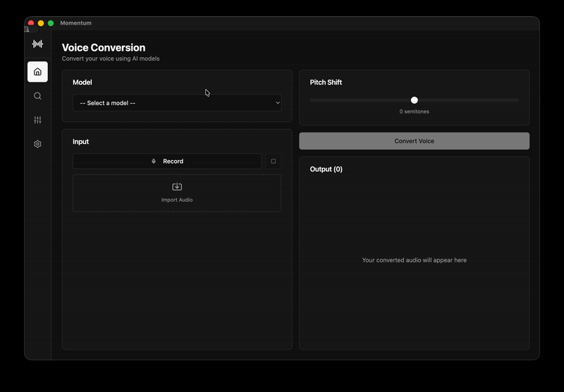Click the small toggle icon under the close button
Image resolution: width=564 pixels, height=392 pixels.
[27, 29]
